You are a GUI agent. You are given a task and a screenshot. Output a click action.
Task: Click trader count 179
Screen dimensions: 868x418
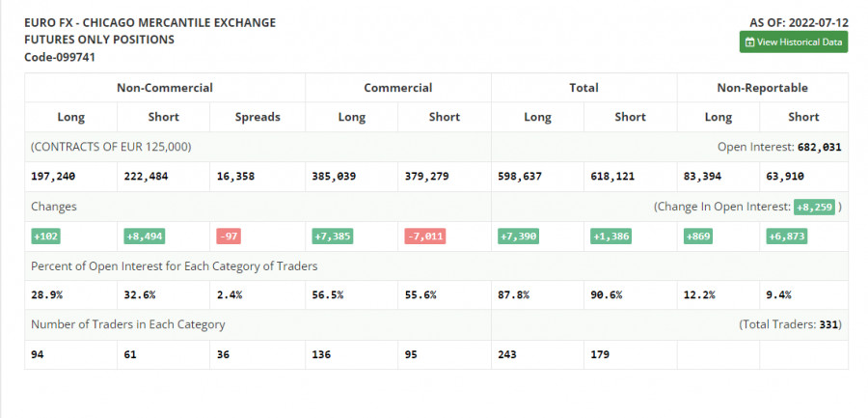click(x=600, y=355)
